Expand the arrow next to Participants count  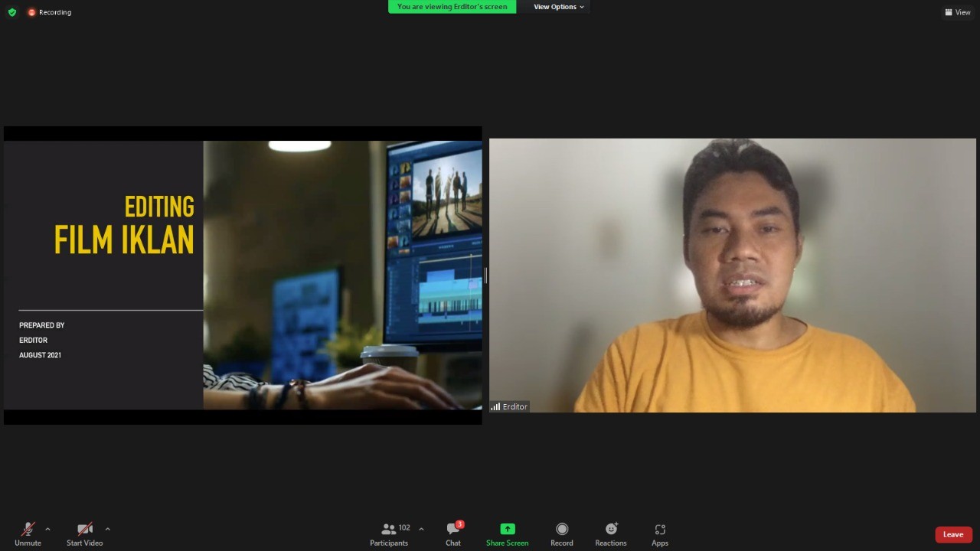click(421, 529)
